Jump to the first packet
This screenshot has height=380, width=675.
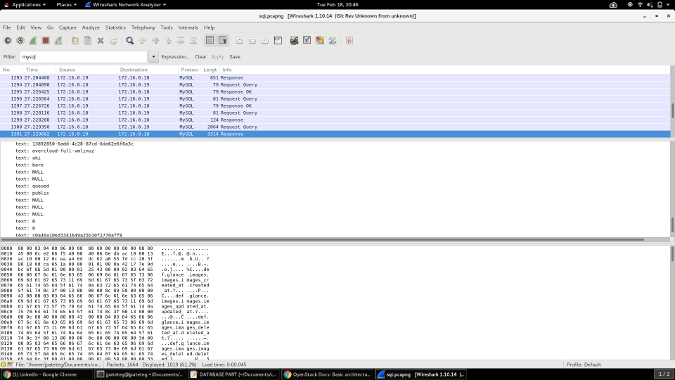(181, 40)
